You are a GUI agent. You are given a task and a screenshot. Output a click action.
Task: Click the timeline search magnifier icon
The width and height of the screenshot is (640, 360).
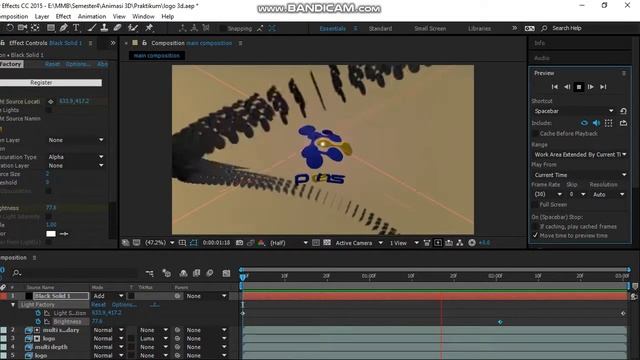point(17,273)
